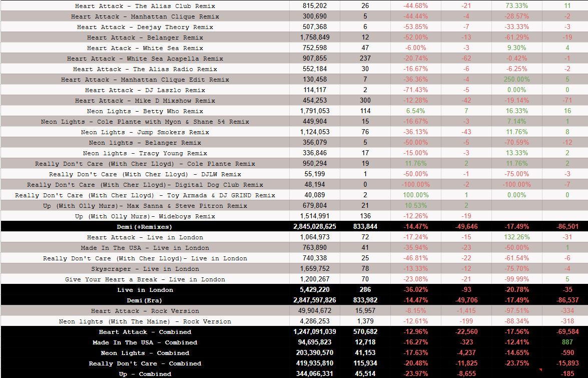Select 'Up (With Olly Murs)- Wideboys Remix' cell
The height and width of the screenshot is (378, 588).
145,216
